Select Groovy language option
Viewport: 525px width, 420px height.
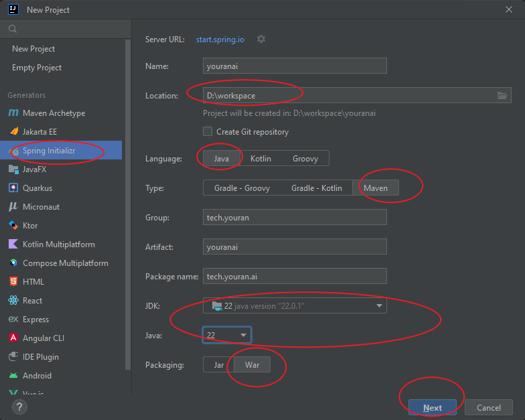click(x=305, y=158)
